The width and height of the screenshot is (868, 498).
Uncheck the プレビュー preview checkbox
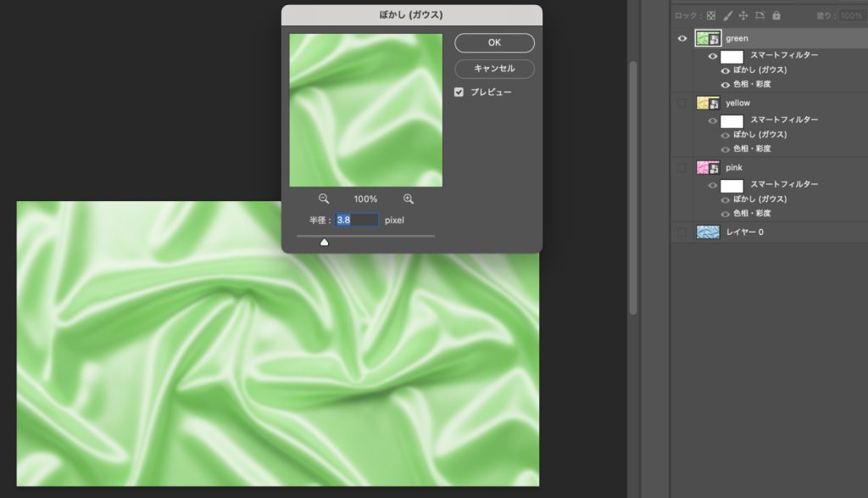tap(459, 92)
